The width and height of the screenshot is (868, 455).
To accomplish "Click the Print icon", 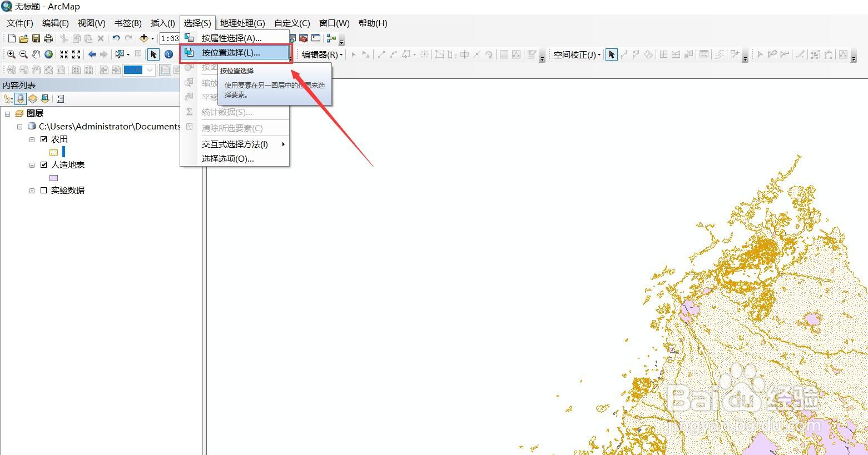I will 48,38.
